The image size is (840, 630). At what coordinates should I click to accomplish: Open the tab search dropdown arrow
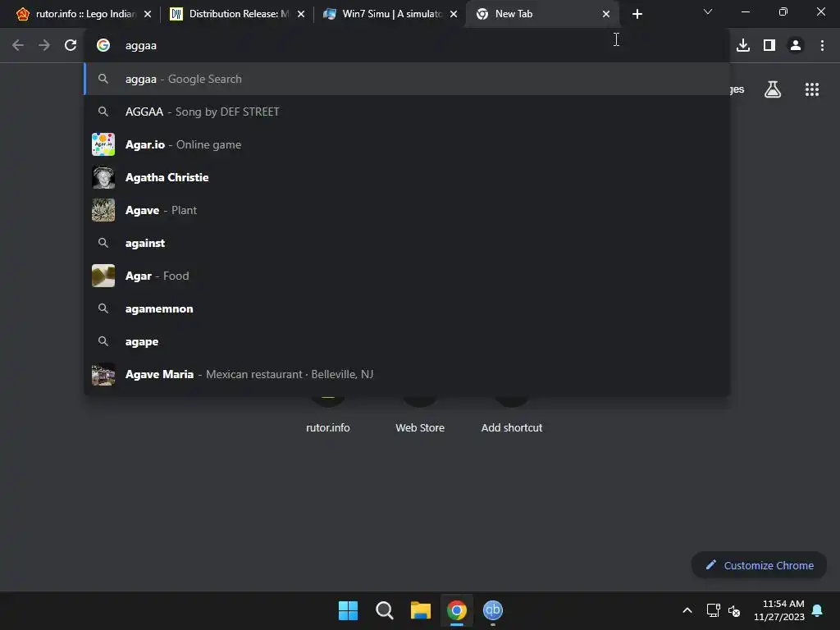[708, 11]
